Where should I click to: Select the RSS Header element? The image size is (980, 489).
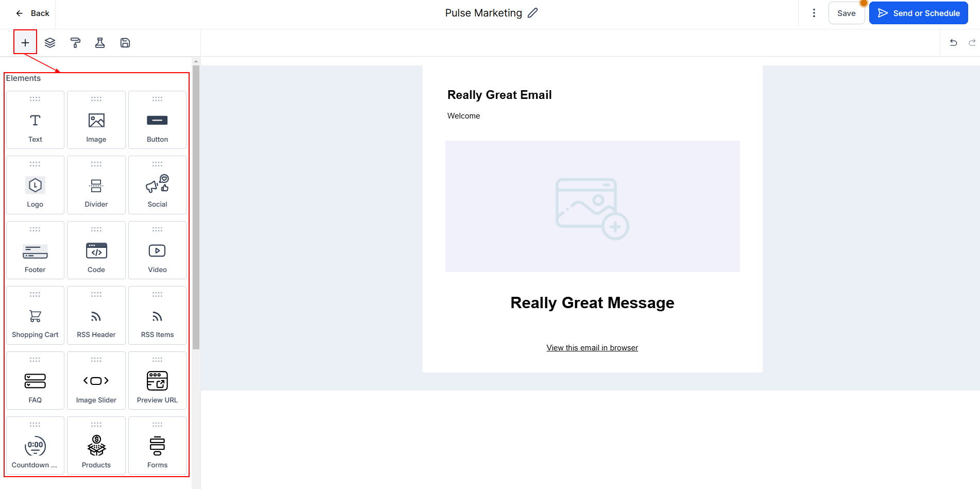pyautogui.click(x=96, y=315)
